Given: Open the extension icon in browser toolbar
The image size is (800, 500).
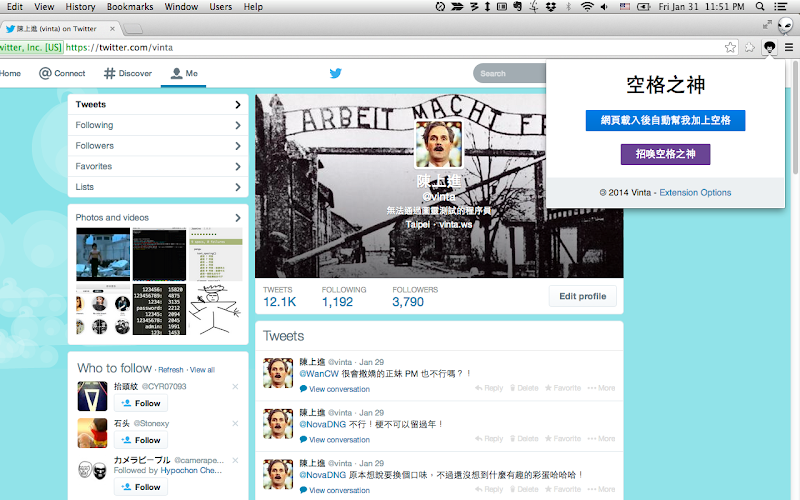Looking at the screenshot, I should click(769, 47).
